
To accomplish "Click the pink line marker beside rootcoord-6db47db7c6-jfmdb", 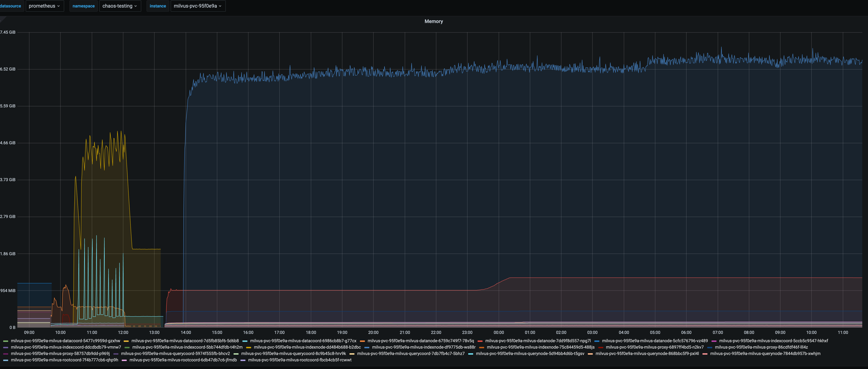I will [x=124, y=360].
